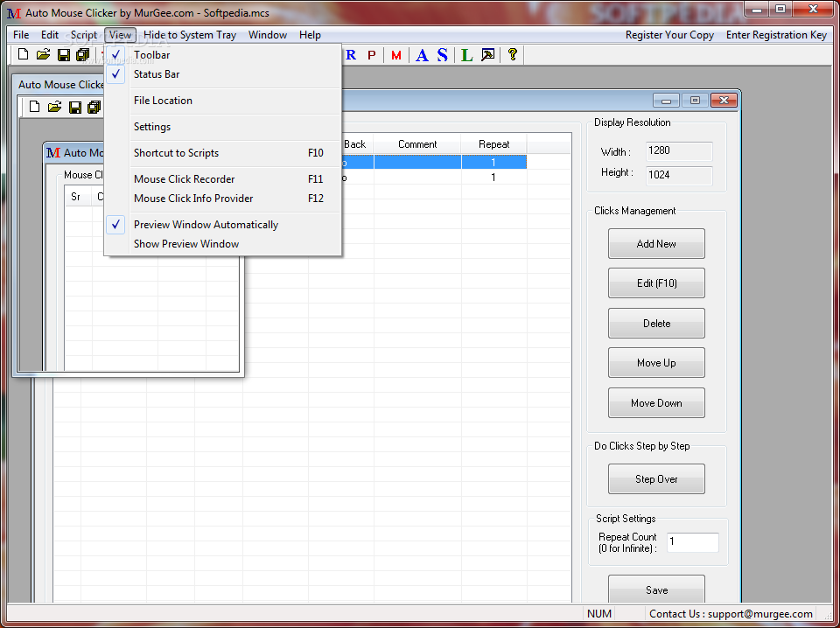Click the Delete button

pyautogui.click(x=656, y=324)
